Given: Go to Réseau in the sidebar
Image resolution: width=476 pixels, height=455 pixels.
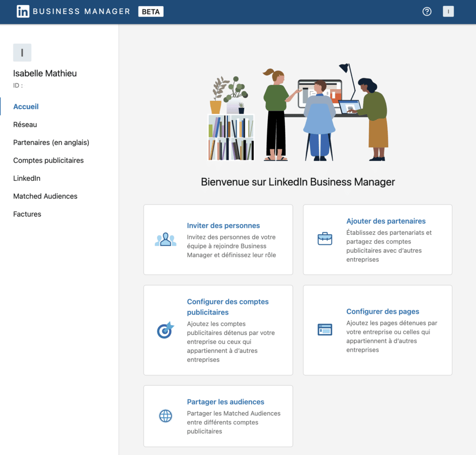Looking at the screenshot, I should 25,125.
